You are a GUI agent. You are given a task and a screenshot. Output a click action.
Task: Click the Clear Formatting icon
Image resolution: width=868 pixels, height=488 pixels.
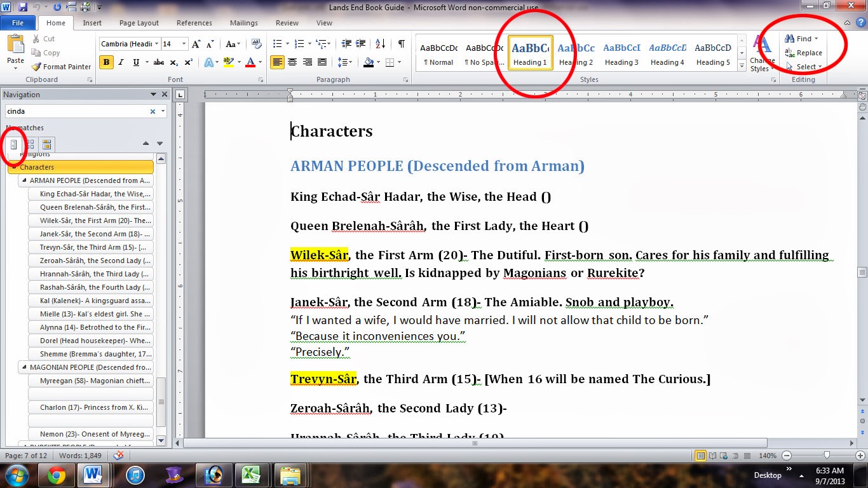[257, 44]
